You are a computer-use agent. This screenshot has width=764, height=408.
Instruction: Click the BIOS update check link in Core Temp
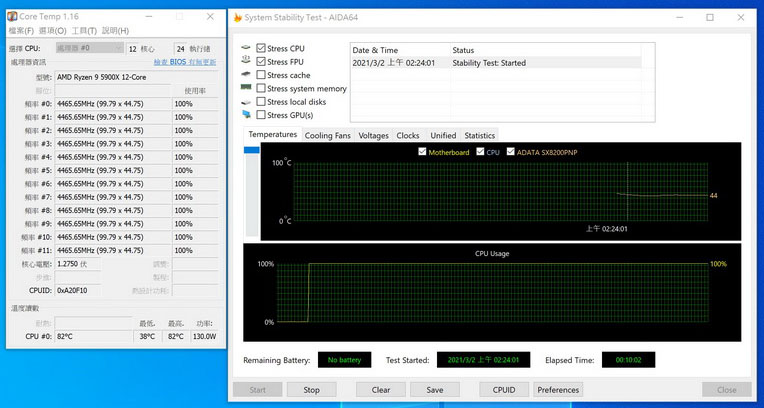[x=185, y=62]
